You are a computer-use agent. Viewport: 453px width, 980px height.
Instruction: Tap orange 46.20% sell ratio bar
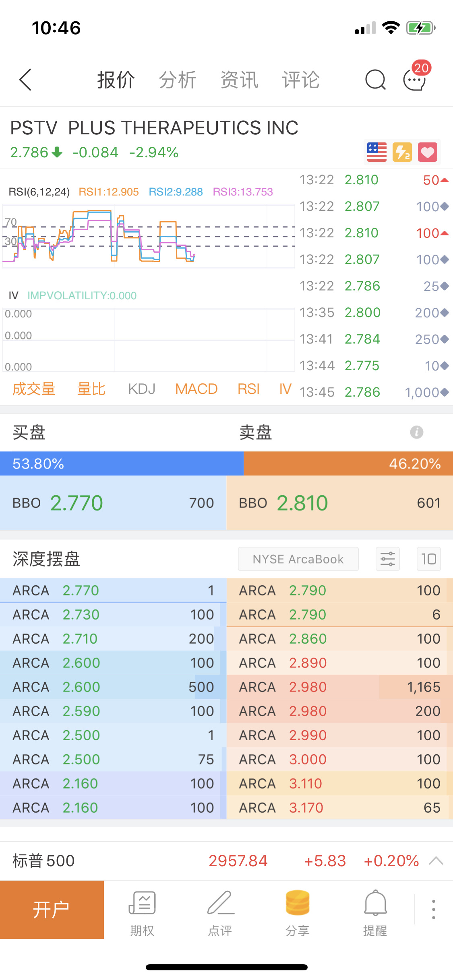(348, 463)
